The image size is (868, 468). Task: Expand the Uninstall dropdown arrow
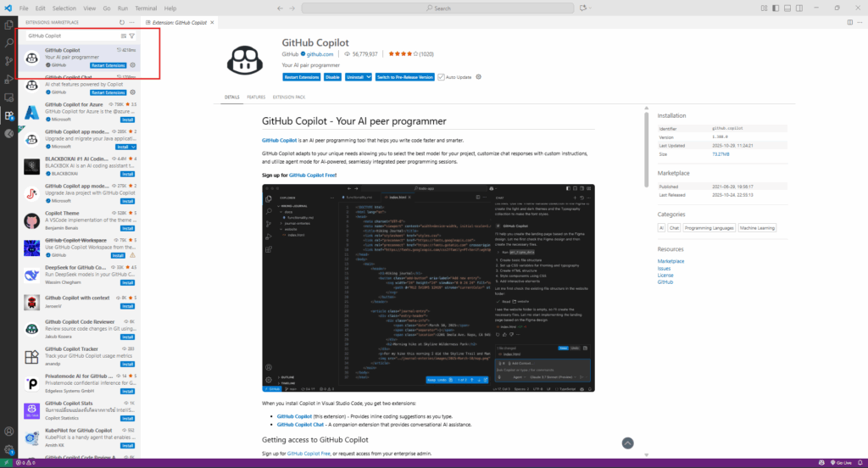(369, 77)
